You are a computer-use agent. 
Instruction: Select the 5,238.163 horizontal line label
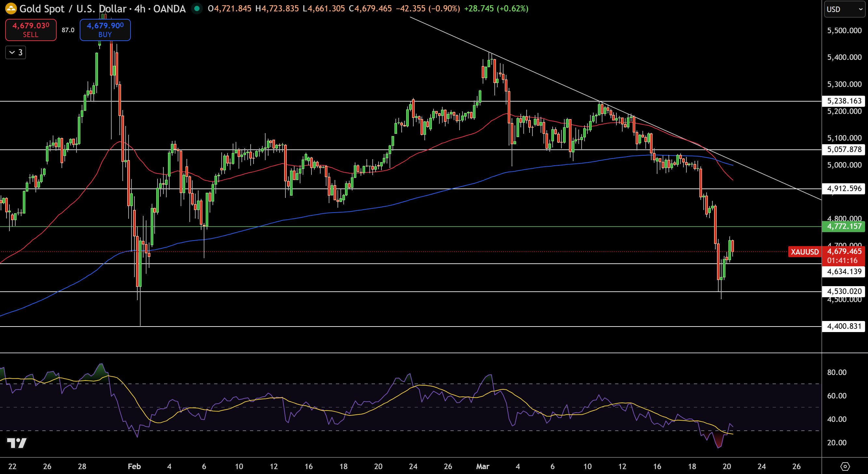tap(844, 101)
